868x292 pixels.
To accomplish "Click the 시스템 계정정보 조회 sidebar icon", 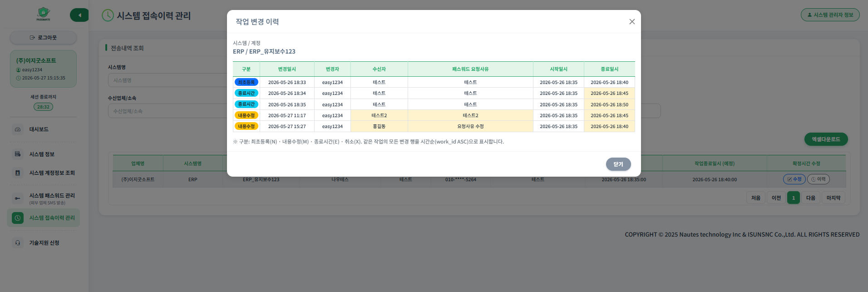I will 18,173.
